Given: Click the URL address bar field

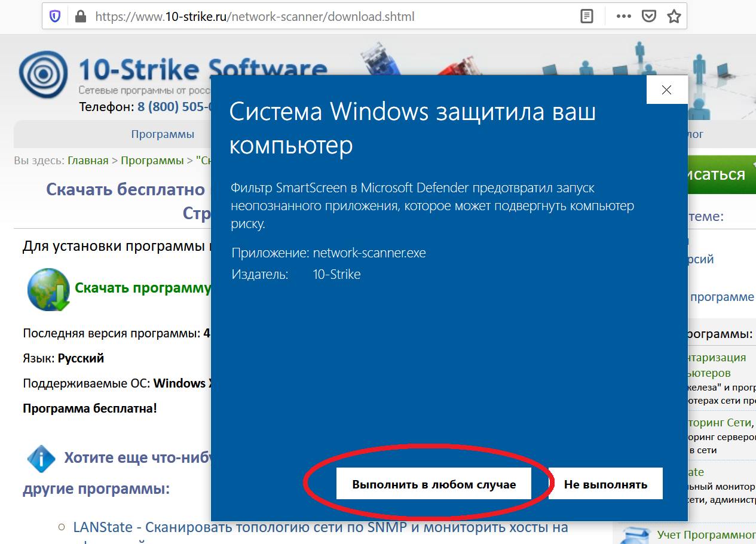Looking at the screenshot, I should 329,17.
